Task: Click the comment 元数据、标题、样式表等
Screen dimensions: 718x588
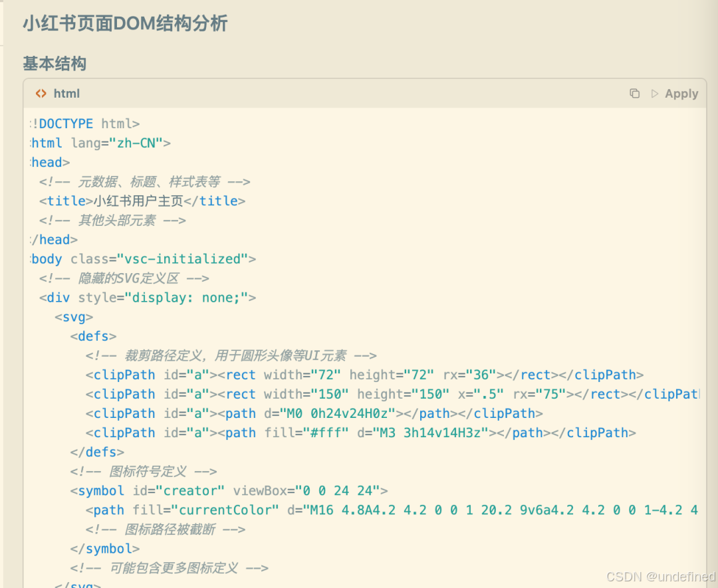Action: click(x=145, y=181)
